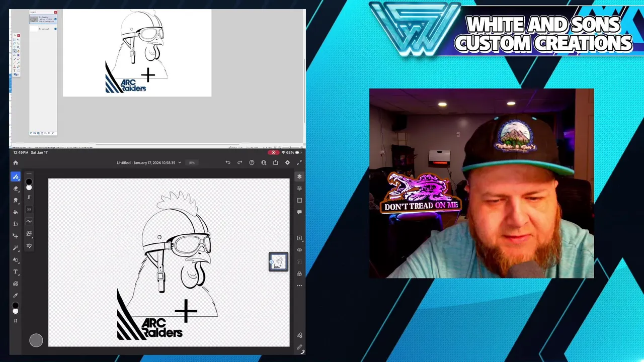
Task: Open the Help question mark menu
Action: (x=252, y=162)
